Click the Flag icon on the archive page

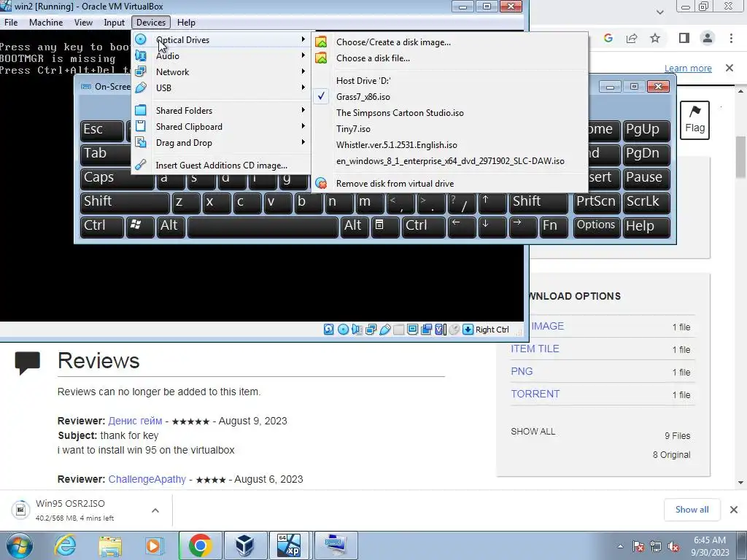click(694, 120)
